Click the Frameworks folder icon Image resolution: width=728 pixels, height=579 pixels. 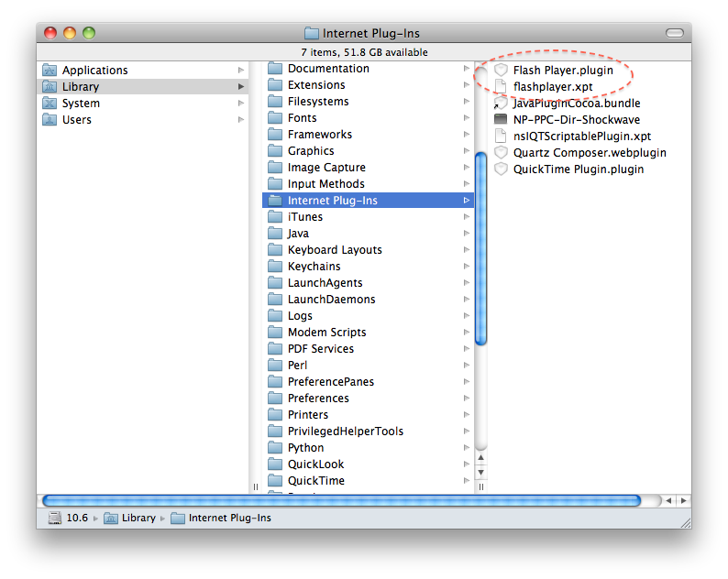pos(275,135)
